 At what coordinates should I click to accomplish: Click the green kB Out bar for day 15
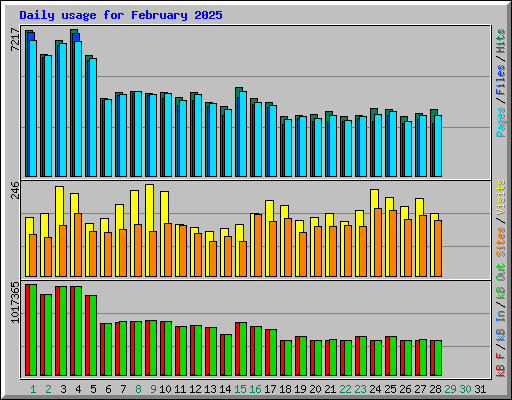243,349
